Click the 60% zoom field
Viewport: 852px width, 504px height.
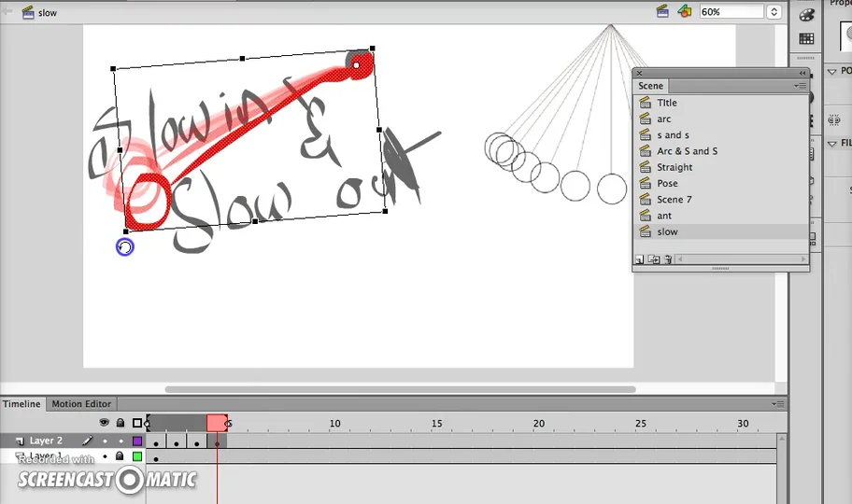731,11
